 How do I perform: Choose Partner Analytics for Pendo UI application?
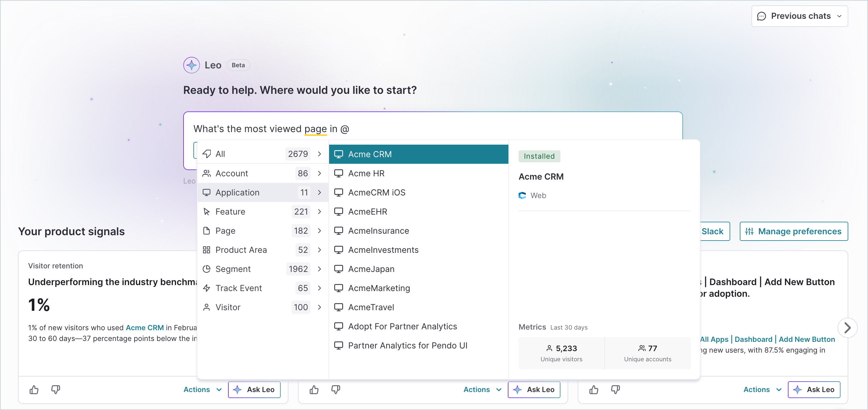418,345
